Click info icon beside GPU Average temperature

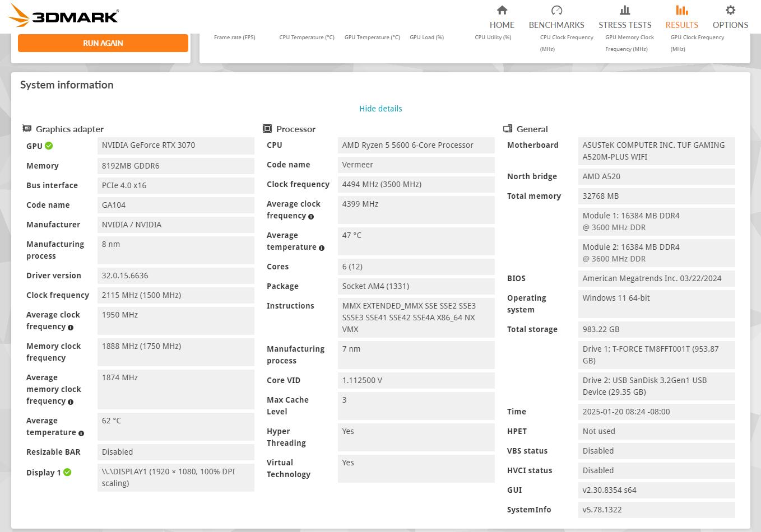click(81, 433)
